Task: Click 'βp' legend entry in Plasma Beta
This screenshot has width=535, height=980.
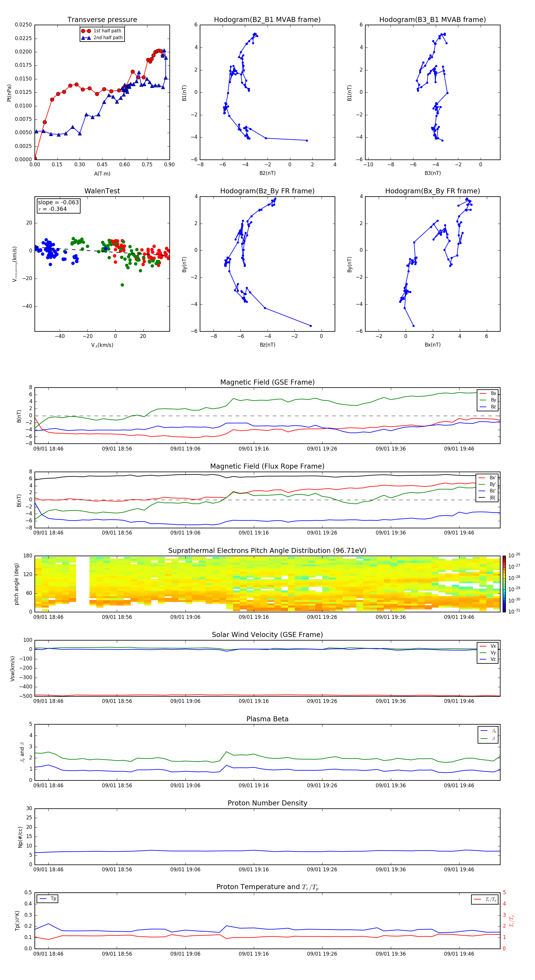Action: [488, 731]
